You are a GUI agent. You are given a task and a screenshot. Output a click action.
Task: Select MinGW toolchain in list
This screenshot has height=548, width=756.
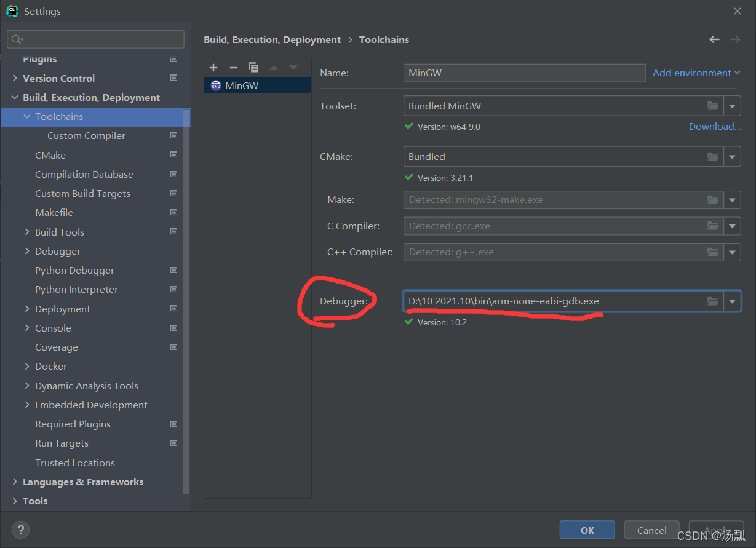(x=258, y=85)
